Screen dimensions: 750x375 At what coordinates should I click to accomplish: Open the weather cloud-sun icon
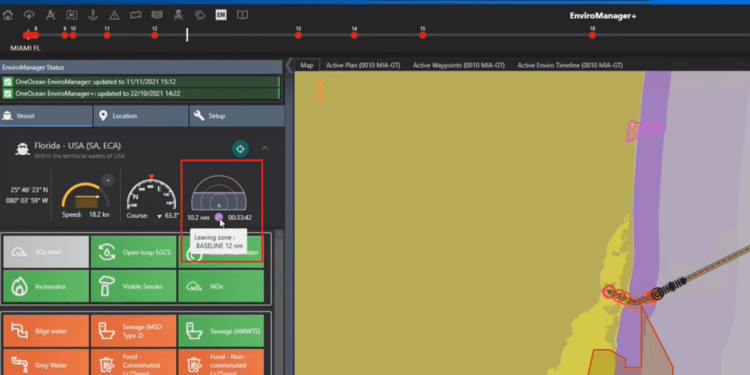(199, 15)
